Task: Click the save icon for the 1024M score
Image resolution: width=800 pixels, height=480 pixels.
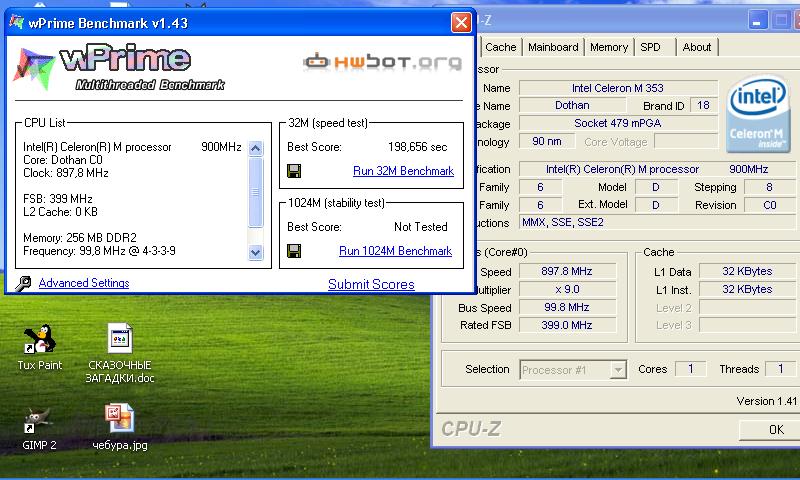Action: click(294, 250)
